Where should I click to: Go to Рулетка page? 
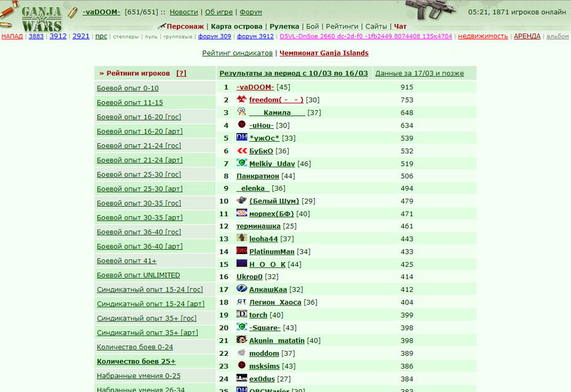coord(284,26)
